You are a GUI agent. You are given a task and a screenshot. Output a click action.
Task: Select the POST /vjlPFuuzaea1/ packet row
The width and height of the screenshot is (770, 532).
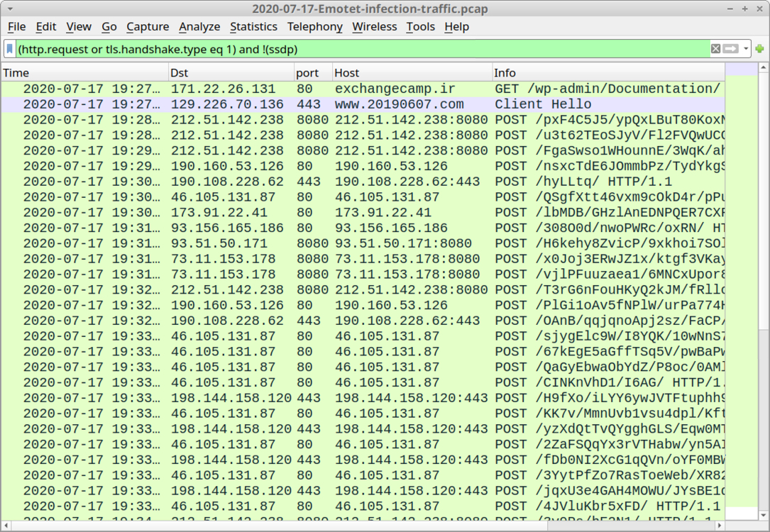363,275
